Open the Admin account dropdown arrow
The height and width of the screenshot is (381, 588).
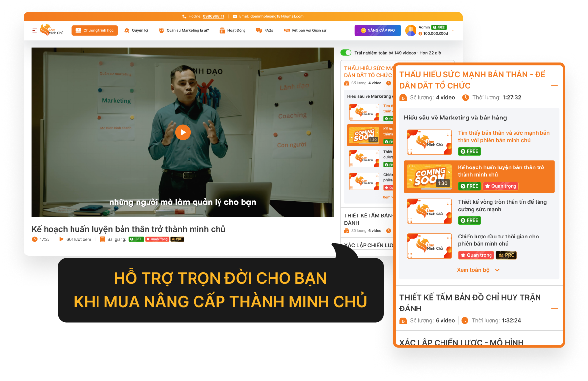[453, 30]
